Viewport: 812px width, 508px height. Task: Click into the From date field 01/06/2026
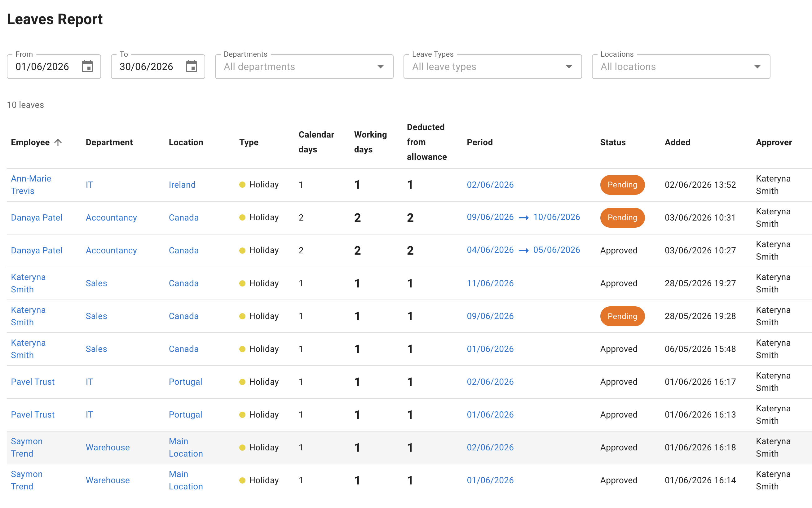pyautogui.click(x=42, y=67)
